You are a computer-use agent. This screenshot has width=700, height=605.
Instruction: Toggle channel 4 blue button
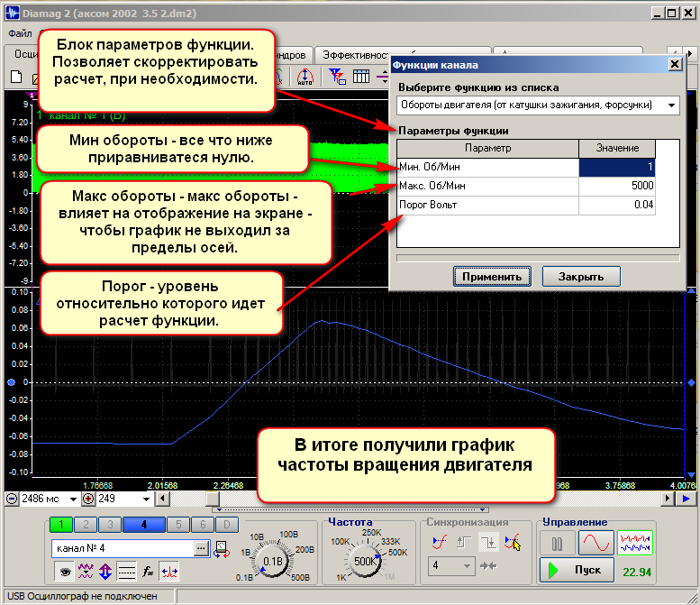pos(144,524)
